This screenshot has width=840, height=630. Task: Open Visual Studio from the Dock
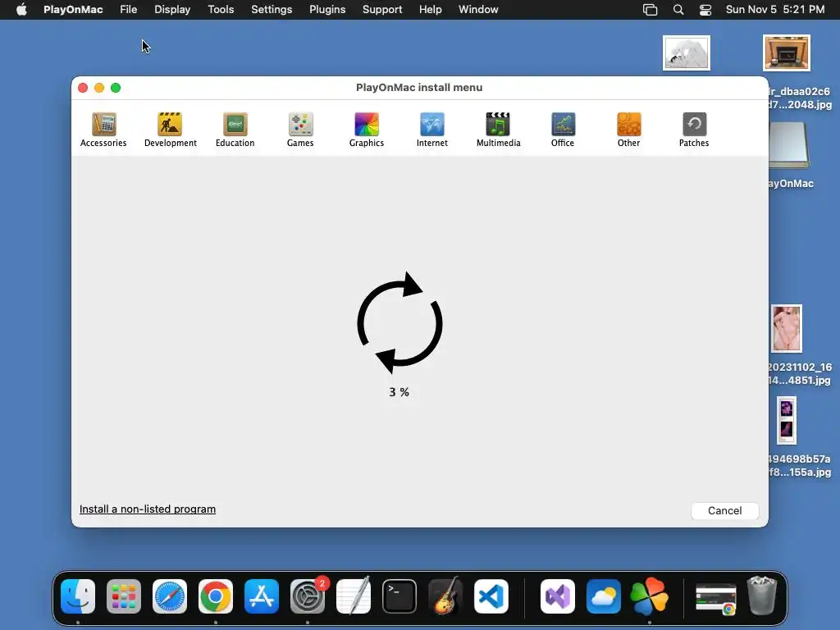[558, 596]
